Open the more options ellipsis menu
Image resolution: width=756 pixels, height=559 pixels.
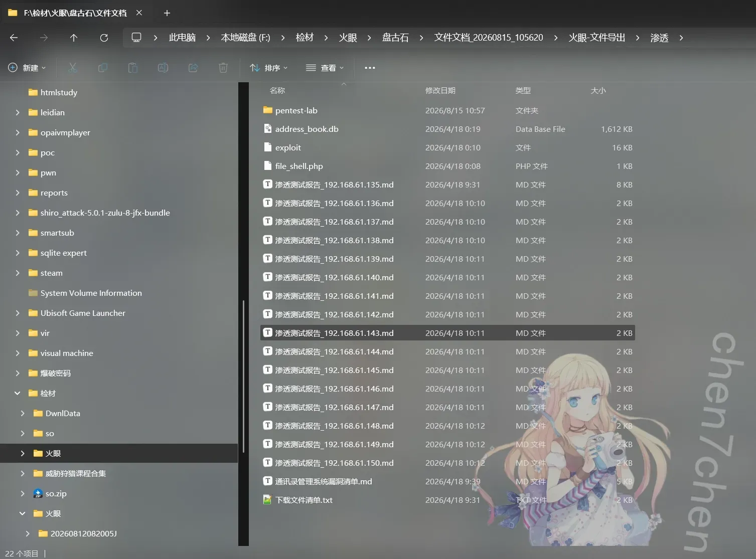[x=370, y=68]
